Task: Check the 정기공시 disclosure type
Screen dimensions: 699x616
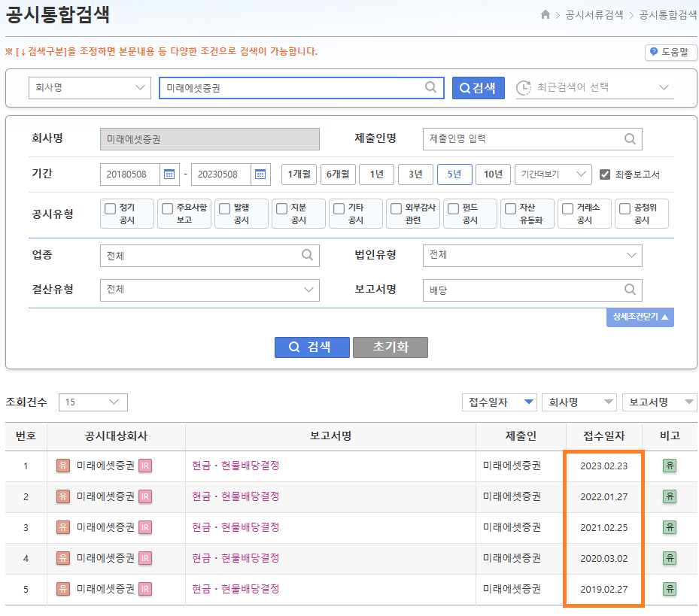Action: pos(110,208)
